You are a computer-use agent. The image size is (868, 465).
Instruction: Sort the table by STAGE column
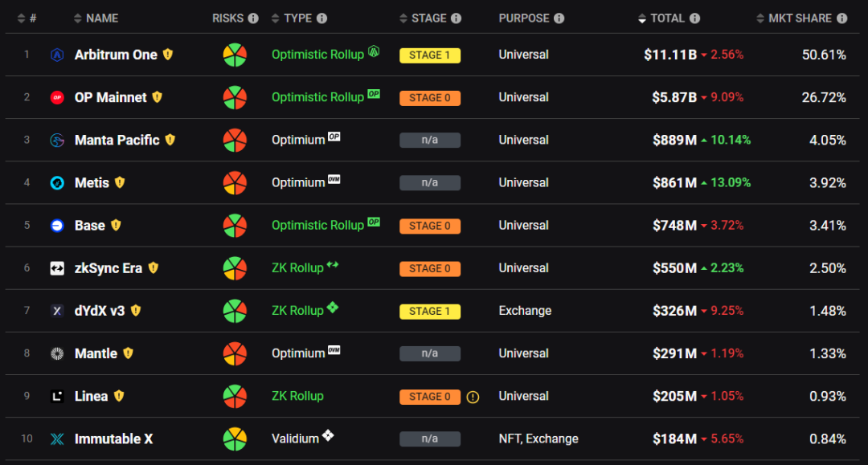[x=428, y=18]
